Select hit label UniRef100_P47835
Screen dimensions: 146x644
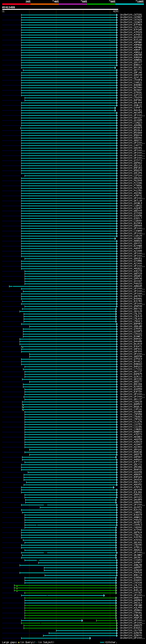tap(131, 188)
